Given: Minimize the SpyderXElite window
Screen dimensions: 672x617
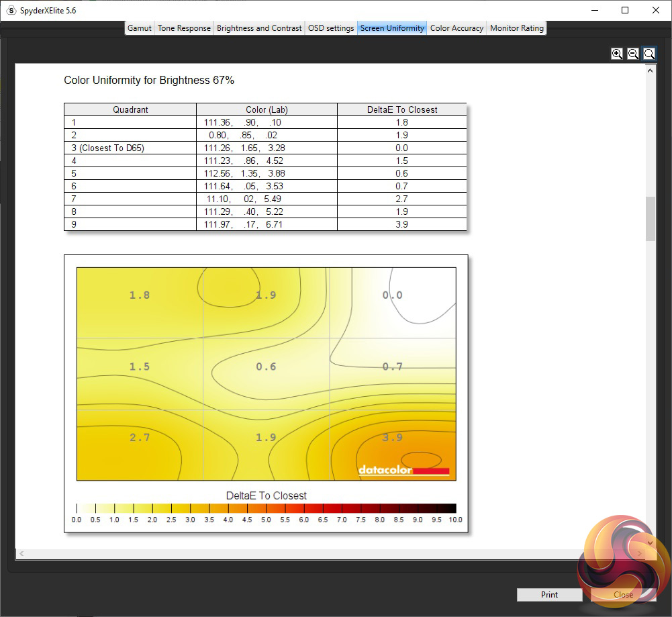Looking at the screenshot, I should (x=594, y=10).
